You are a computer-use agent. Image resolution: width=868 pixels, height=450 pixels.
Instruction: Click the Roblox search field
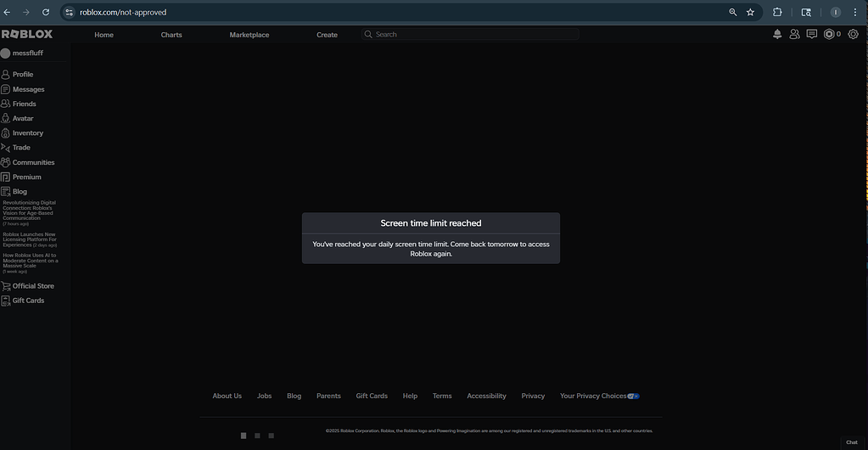point(470,34)
